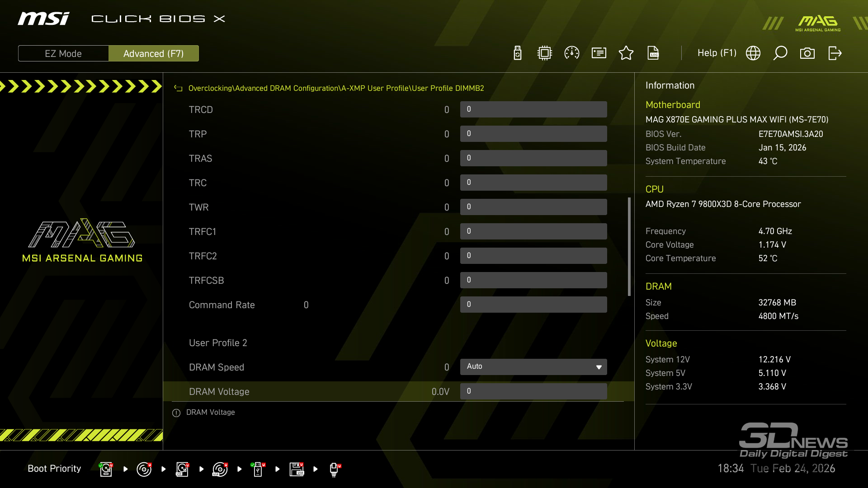Screen dimensions: 868x488
Task: Open the M-Flash USB BIOS update icon
Action: pyautogui.click(x=518, y=53)
